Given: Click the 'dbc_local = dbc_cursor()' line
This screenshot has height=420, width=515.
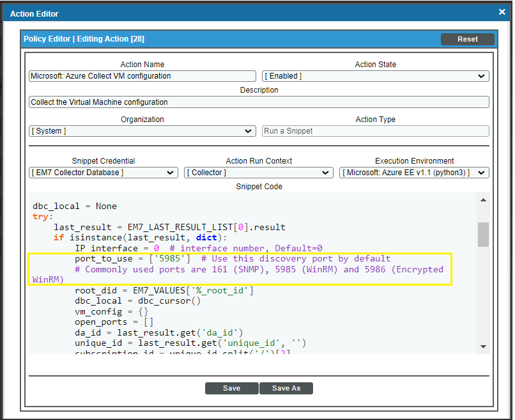Looking at the screenshot, I should point(137,301).
